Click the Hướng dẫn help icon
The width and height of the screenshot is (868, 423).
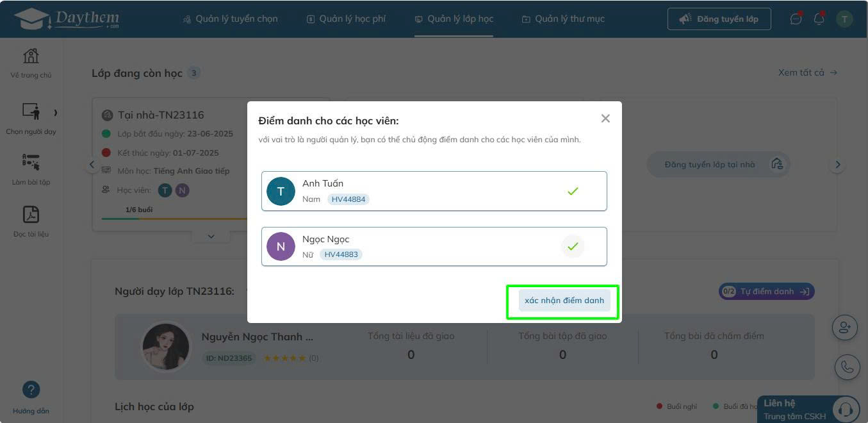31,389
